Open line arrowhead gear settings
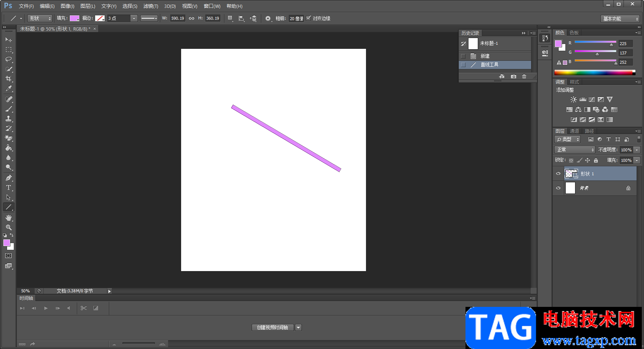This screenshot has height=349, width=644. 268,18
